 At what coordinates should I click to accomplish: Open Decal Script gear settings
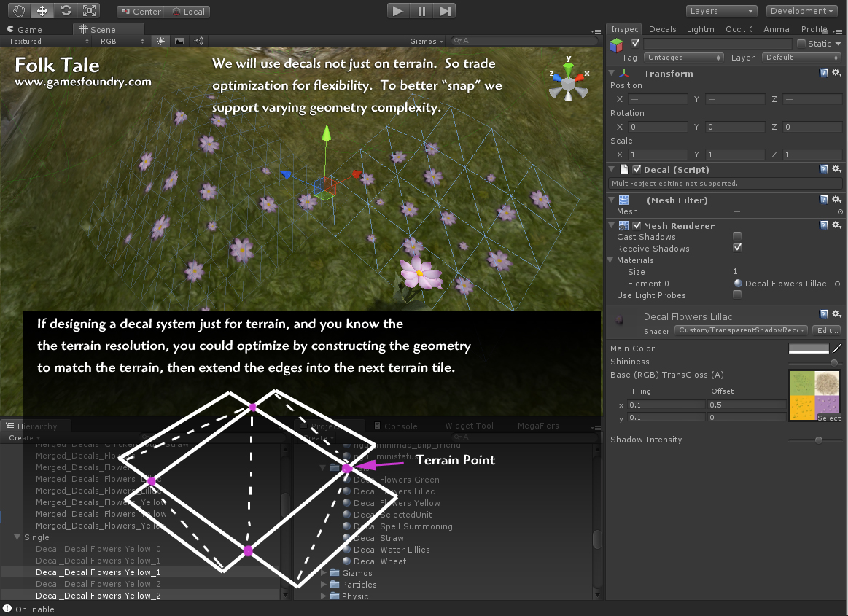[836, 168]
